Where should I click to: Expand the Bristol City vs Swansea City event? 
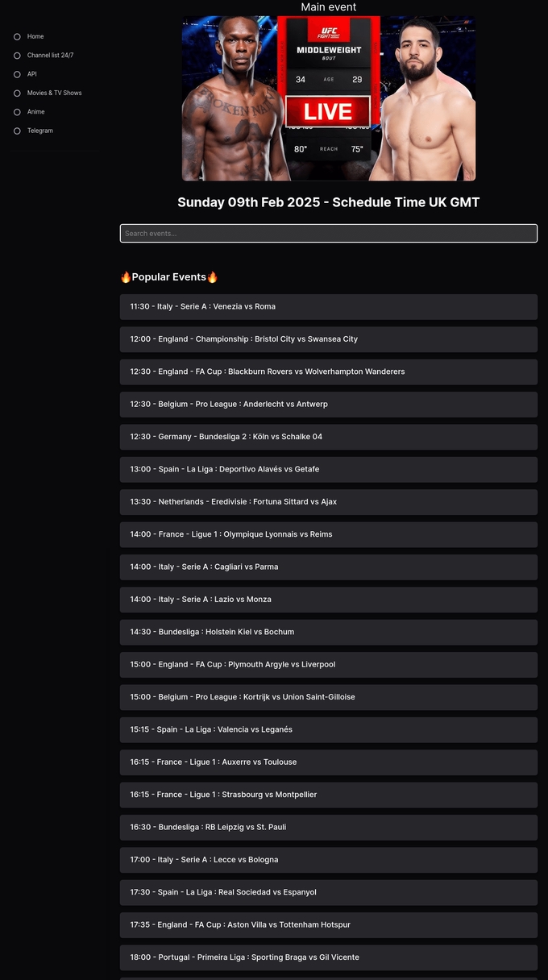[x=329, y=339]
